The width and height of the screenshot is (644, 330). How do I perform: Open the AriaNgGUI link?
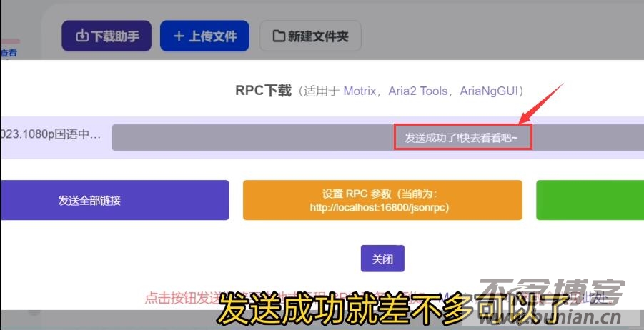point(490,91)
